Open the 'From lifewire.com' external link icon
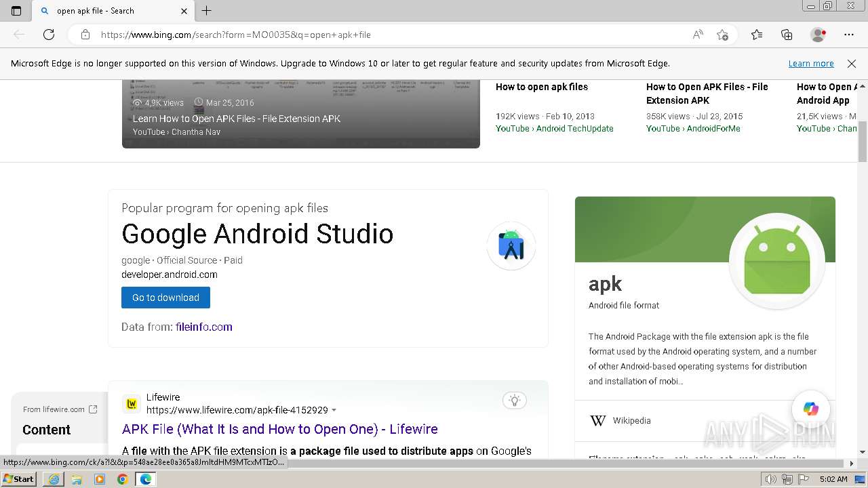Screen dimensions: 868x488 tap(94, 409)
